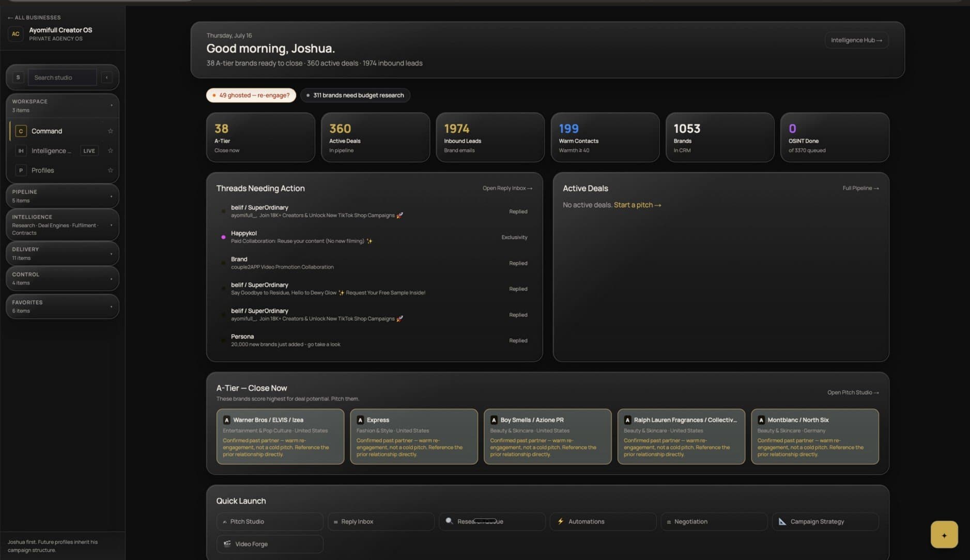970x560 pixels.
Task: Launch Automations from Quick Launch
Action: (603, 522)
